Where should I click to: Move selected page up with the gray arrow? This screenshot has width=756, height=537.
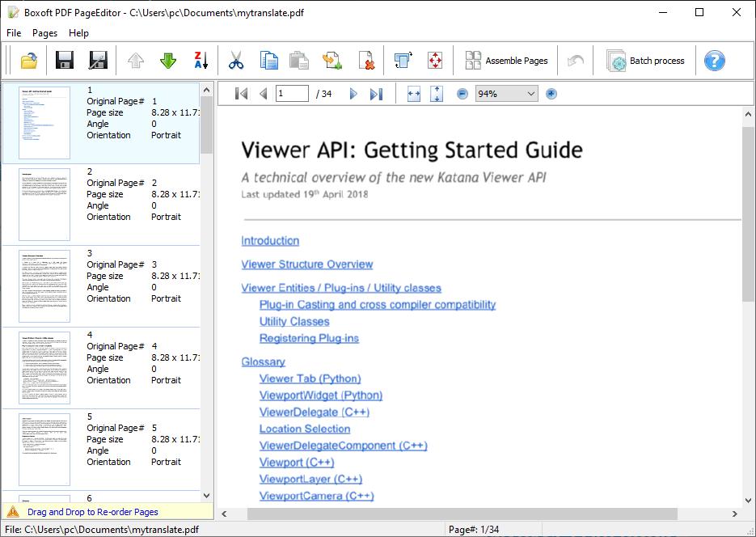[x=136, y=61]
